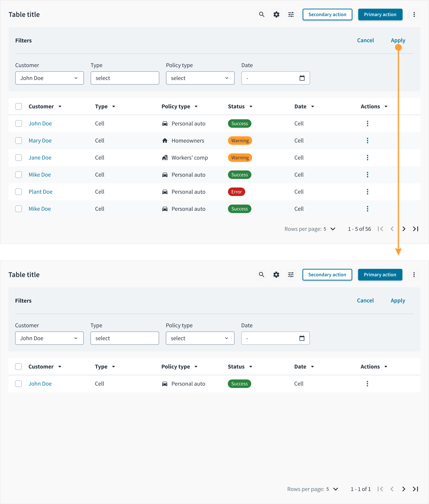Open overflow menu next to bottom Primary action
Screen dimensions: 429x504
414,275
